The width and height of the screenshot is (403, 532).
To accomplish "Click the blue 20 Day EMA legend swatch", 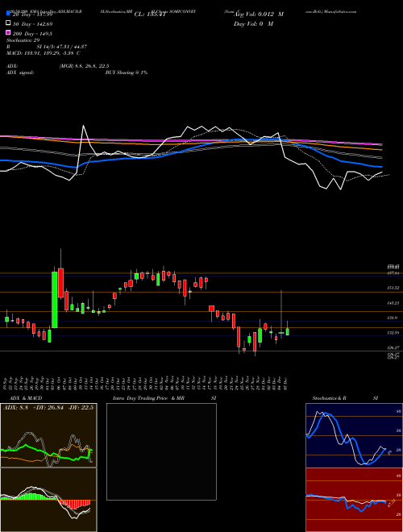I will [8, 14].
